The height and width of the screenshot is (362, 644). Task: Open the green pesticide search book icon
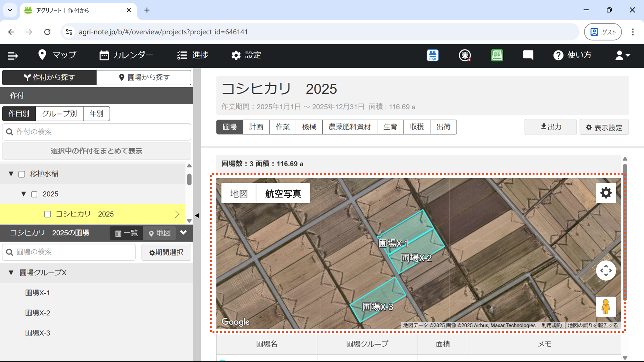tap(497, 55)
